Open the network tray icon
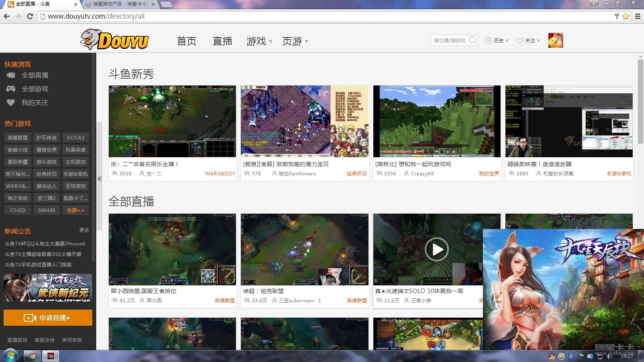 click(600, 356)
